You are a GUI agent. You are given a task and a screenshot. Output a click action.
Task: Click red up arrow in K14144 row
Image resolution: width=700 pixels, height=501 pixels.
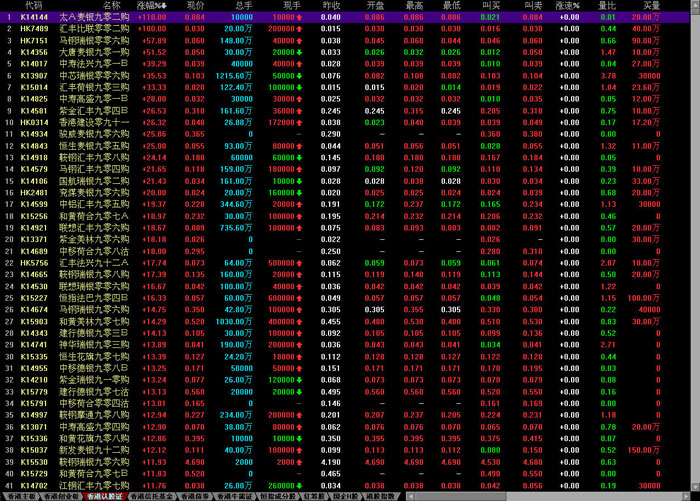[299, 18]
